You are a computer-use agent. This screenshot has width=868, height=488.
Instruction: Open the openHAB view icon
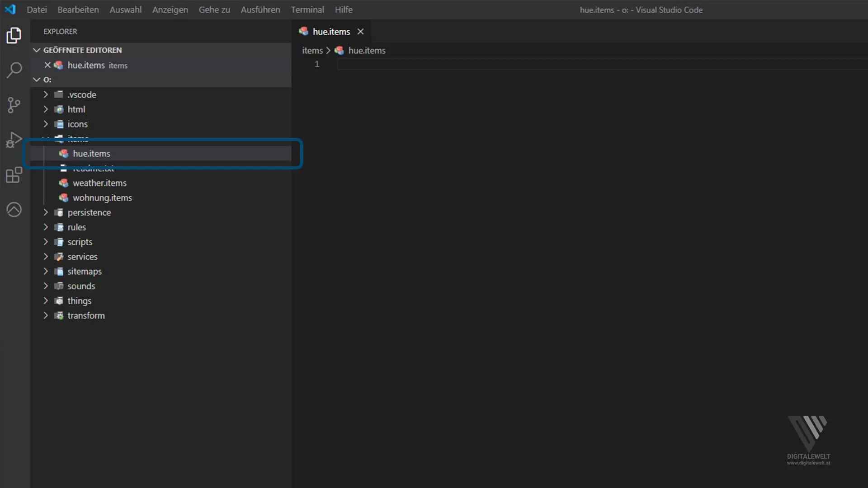[14, 210]
